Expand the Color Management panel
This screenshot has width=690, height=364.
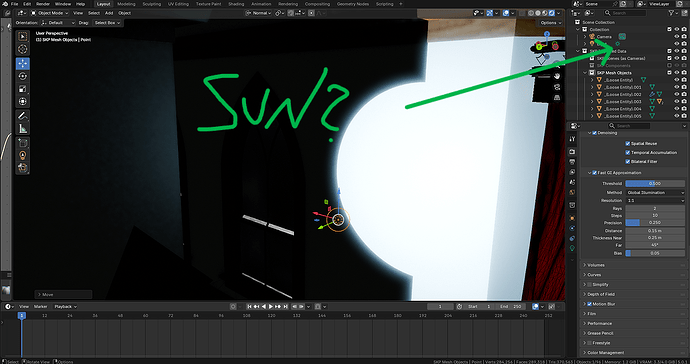tap(606, 353)
